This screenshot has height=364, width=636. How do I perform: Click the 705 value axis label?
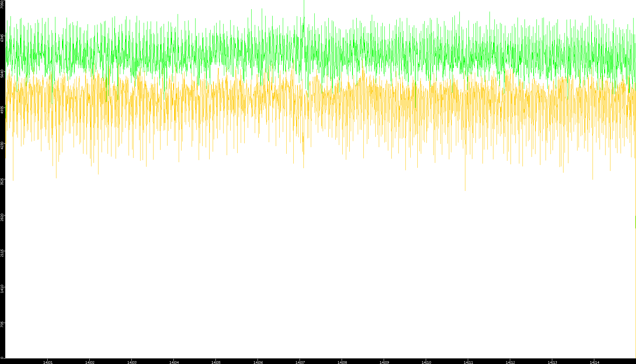click(2, 324)
